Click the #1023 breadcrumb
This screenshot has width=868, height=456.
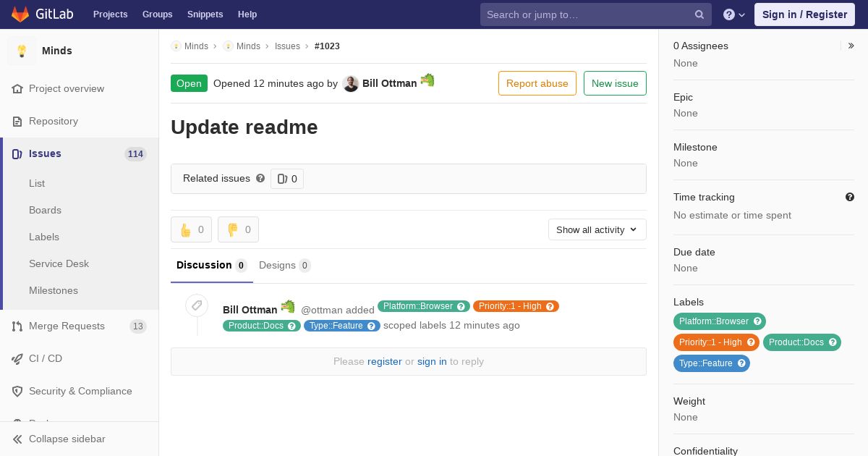pos(327,46)
